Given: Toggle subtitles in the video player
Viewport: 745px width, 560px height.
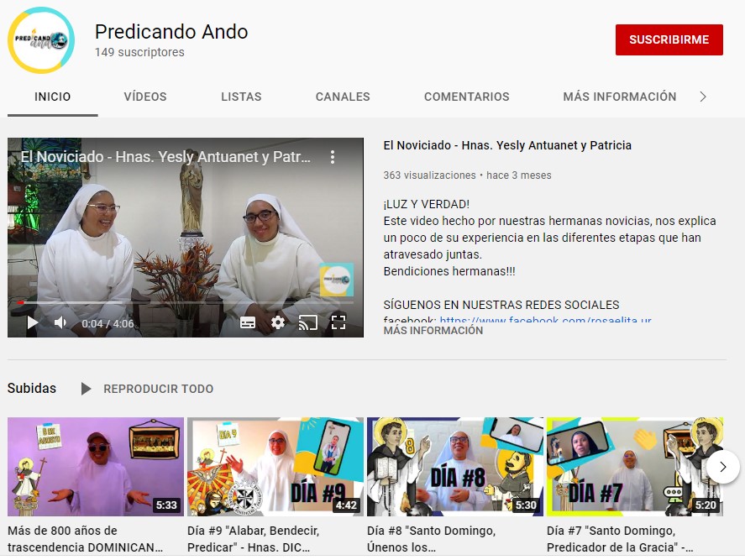Looking at the screenshot, I should tap(248, 322).
